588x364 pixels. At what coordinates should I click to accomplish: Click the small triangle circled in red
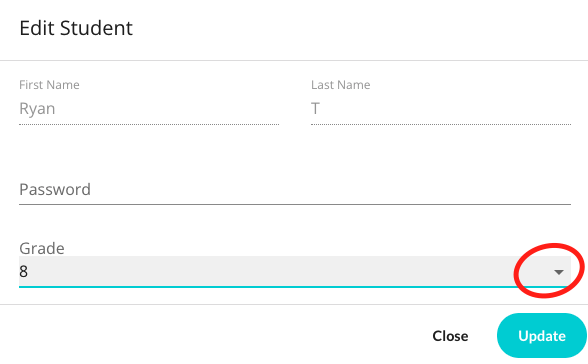[x=559, y=272]
